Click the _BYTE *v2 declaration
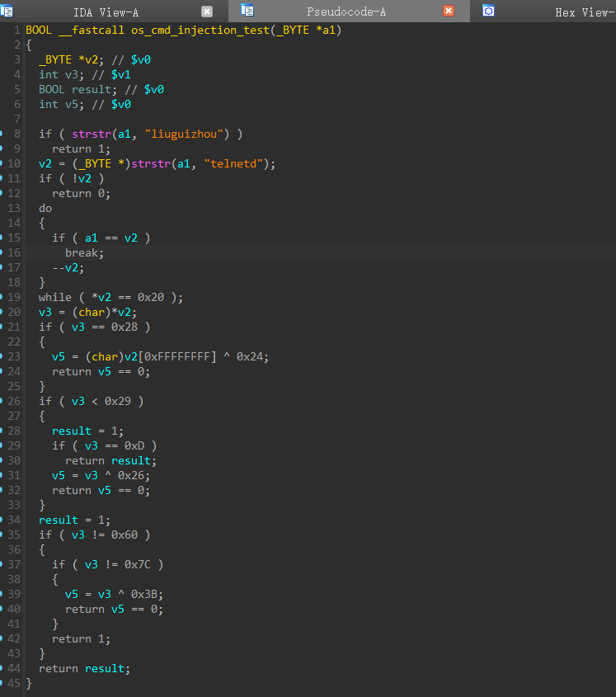The width and height of the screenshot is (616, 697). click(71, 59)
